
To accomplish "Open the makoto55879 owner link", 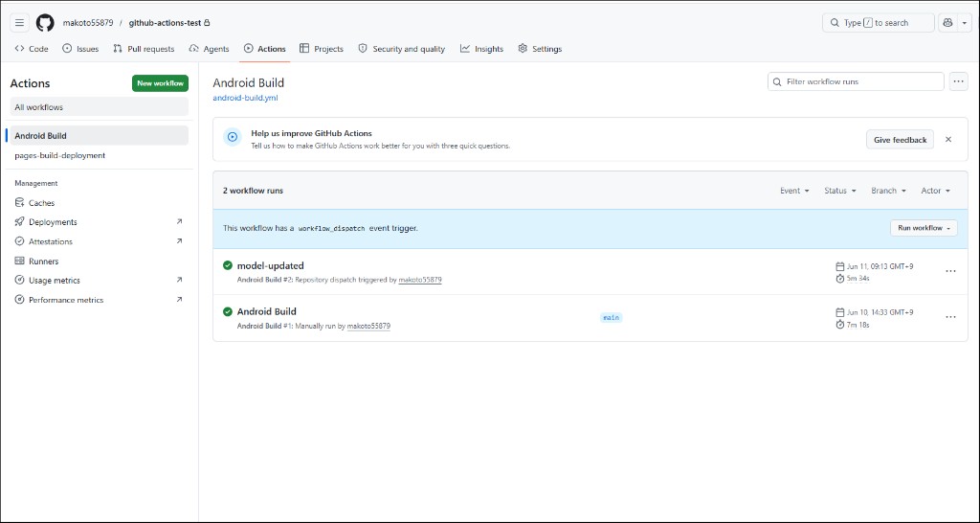I will (88, 23).
